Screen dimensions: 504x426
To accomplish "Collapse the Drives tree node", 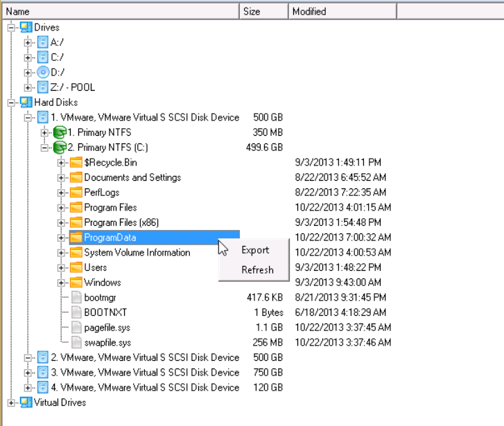I will 11,28.
